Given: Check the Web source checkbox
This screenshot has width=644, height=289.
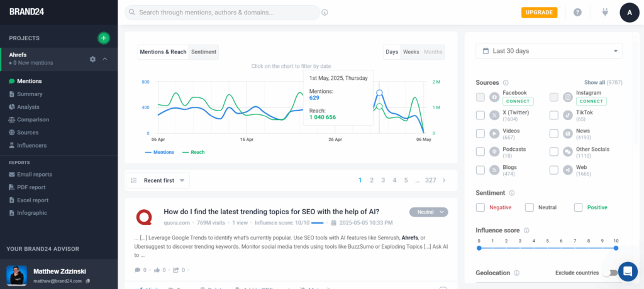Looking at the screenshot, I should coord(554,170).
